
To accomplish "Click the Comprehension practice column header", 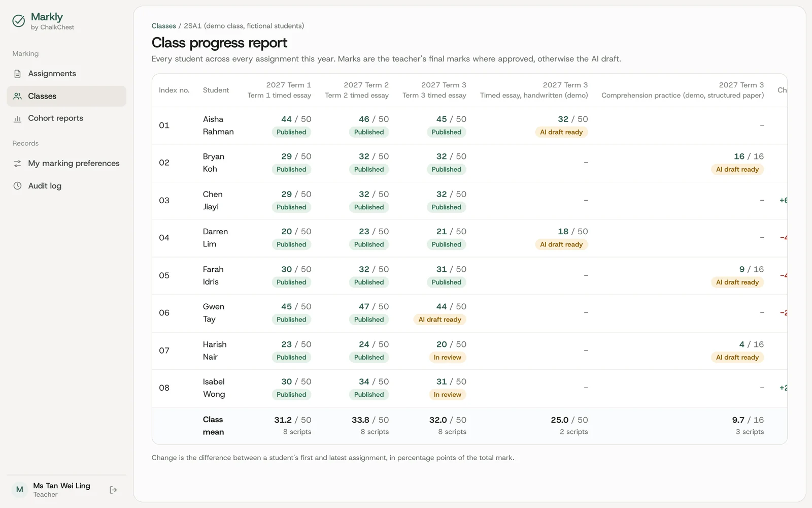I will [683, 90].
